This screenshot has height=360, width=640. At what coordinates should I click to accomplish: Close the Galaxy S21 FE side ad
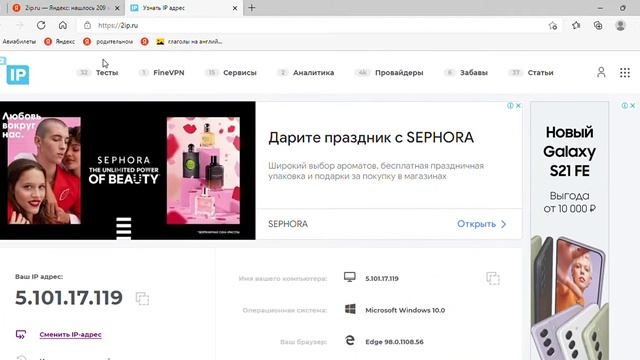click(633, 105)
